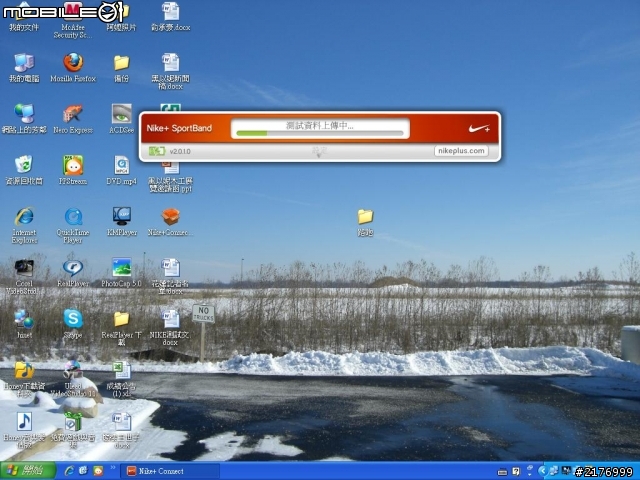Open the RealPlayer desktop shortcut
The width and height of the screenshot is (640, 480).
[73, 268]
